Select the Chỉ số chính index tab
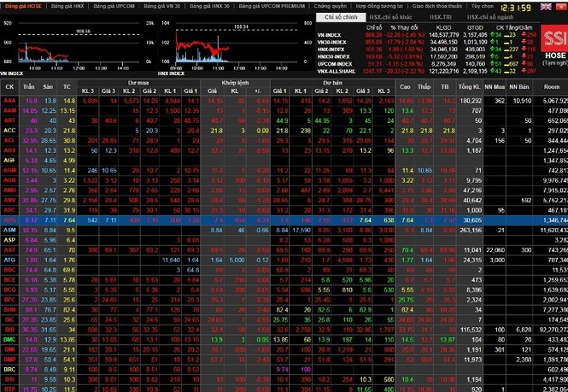The width and height of the screenshot is (568, 392). point(341,17)
